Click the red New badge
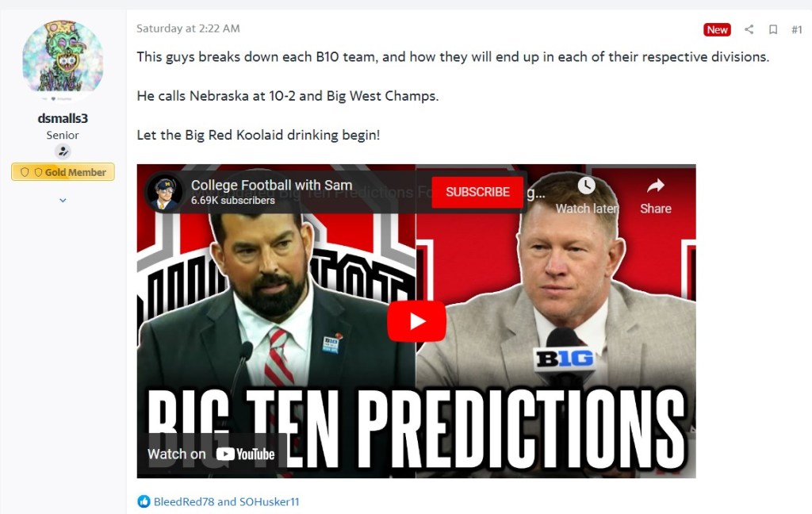812x514 pixels. (x=717, y=29)
